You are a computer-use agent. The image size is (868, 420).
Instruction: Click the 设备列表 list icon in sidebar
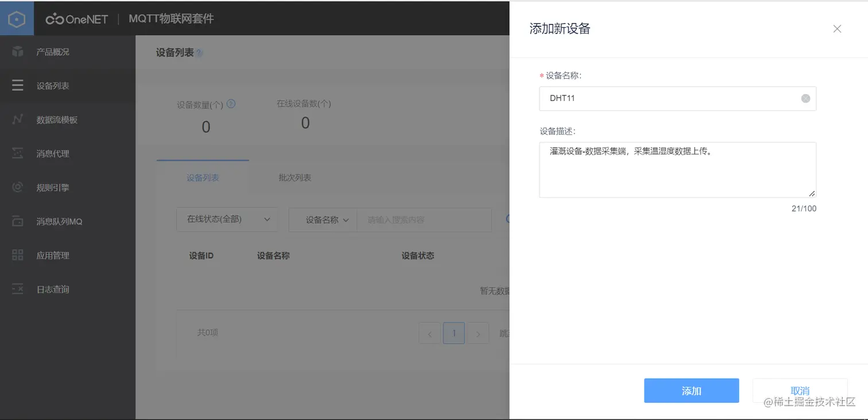(18, 86)
